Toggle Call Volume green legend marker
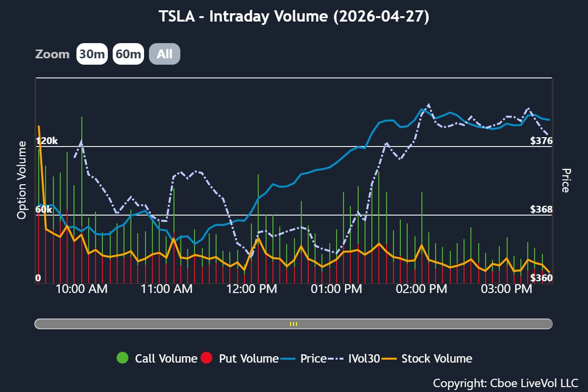 [x=122, y=358]
